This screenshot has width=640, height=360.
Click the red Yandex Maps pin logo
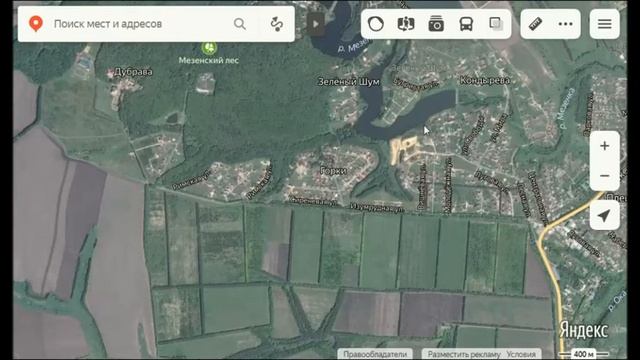tap(36, 24)
